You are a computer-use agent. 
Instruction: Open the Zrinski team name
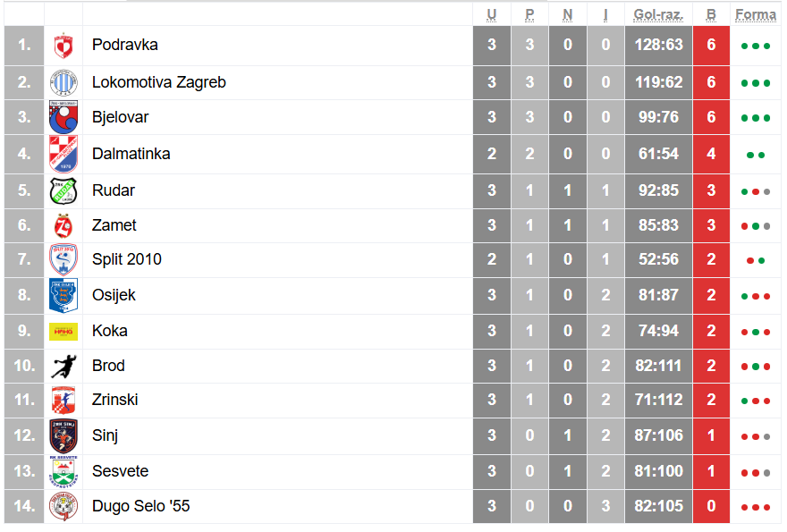coord(114,400)
